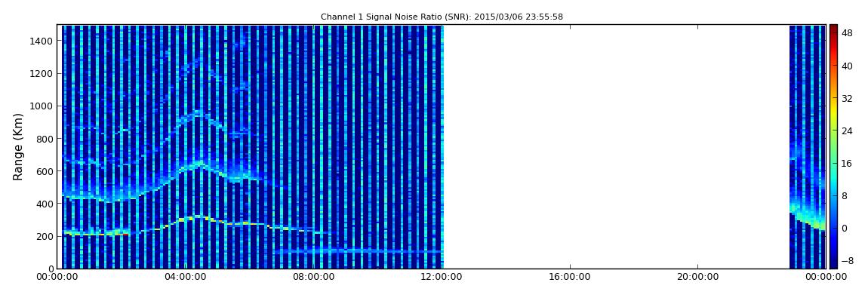This screenshot has width=868, height=307.
Task: Click the Range (Km) axis label
Action: tap(18, 146)
